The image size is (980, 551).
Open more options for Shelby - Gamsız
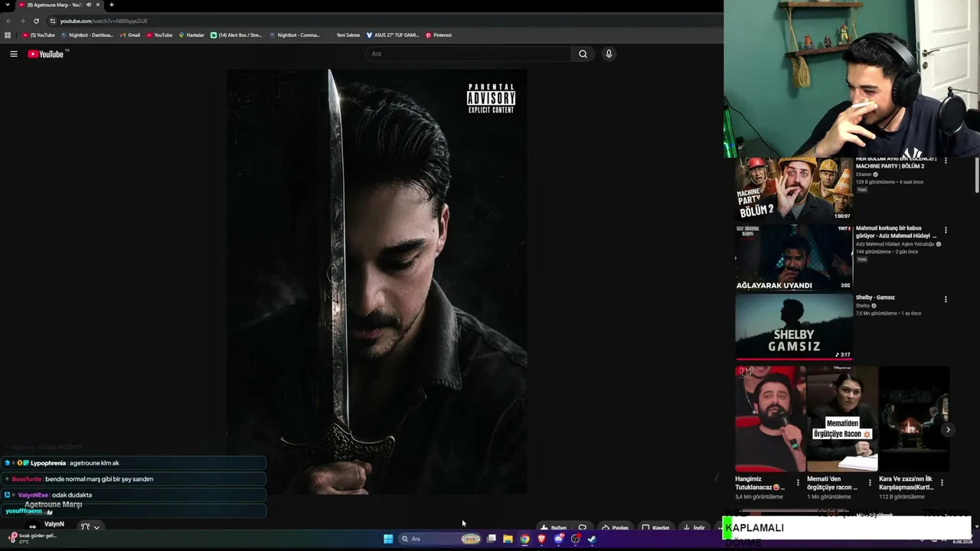[946, 299]
